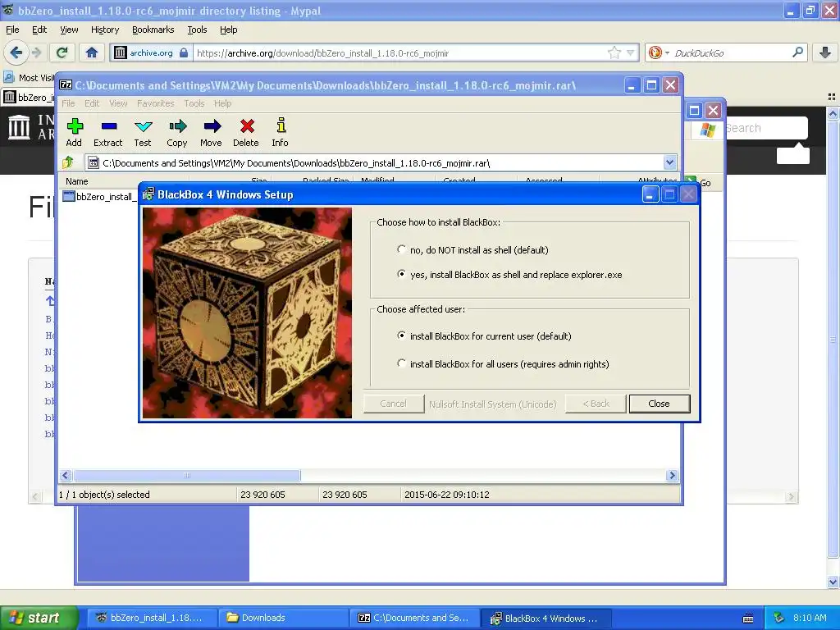Open the 7-Zip Favorites menu
This screenshot has width=840, height=630.
(x=155, y=103)
